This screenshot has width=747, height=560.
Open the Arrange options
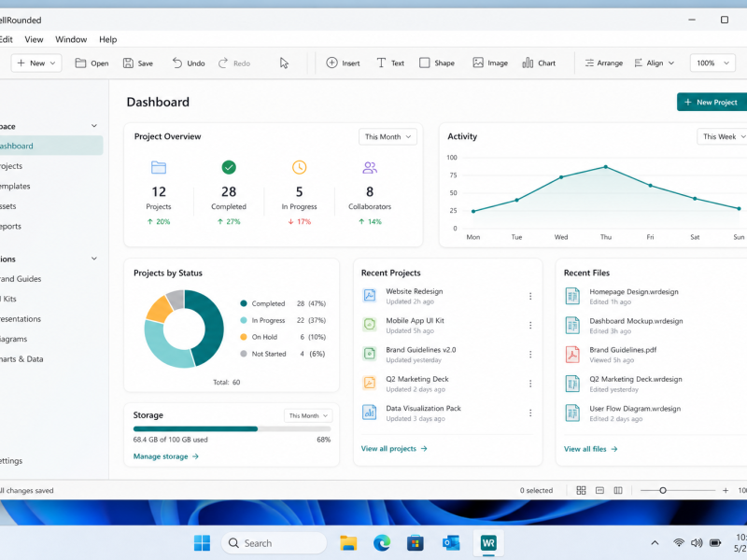click(x=603, y=63)
